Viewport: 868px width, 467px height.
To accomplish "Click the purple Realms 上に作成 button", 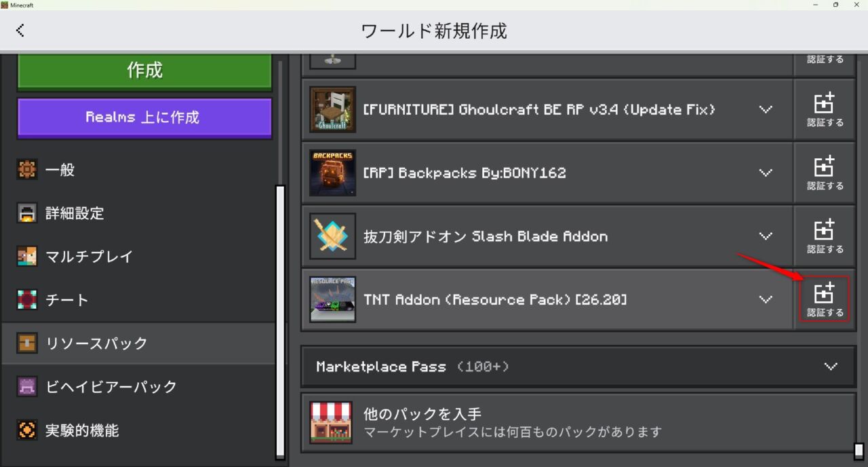I will [x=144, y=117].
